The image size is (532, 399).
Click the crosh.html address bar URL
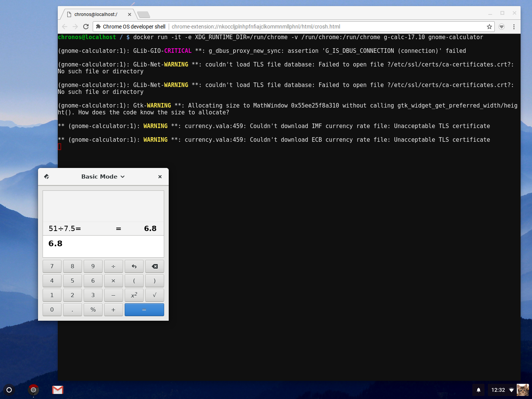coord(256,27)
